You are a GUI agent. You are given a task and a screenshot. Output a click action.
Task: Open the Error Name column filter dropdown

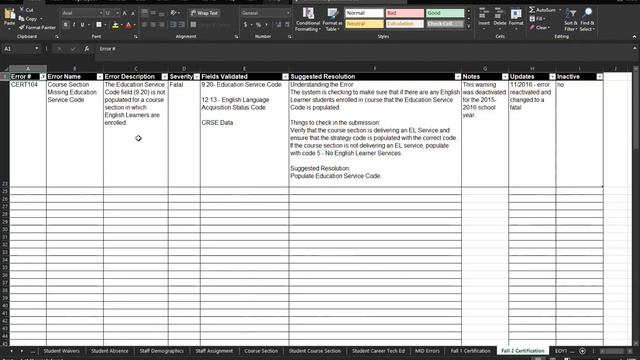click(100, 77)
